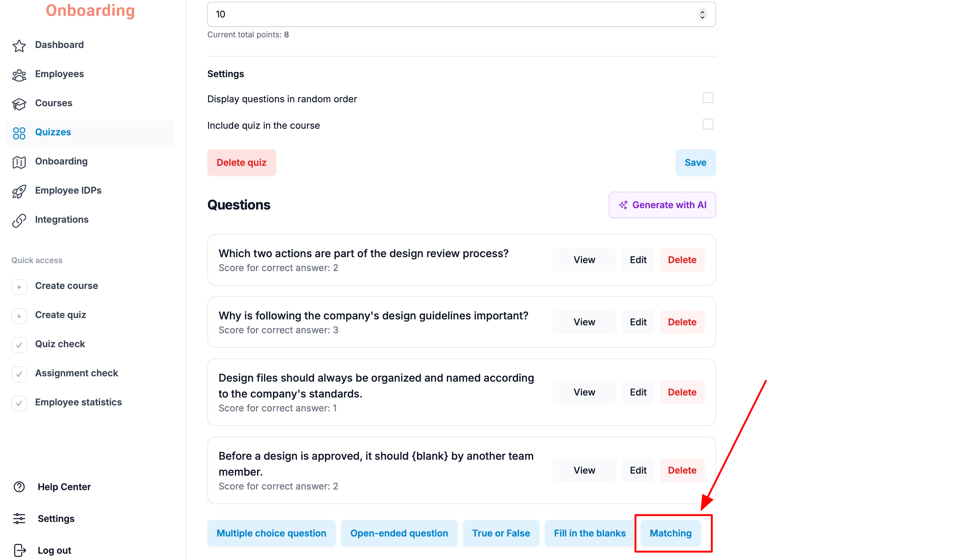
Task: Open the Quizzes sidebar item
Action: tap(90, 132)
